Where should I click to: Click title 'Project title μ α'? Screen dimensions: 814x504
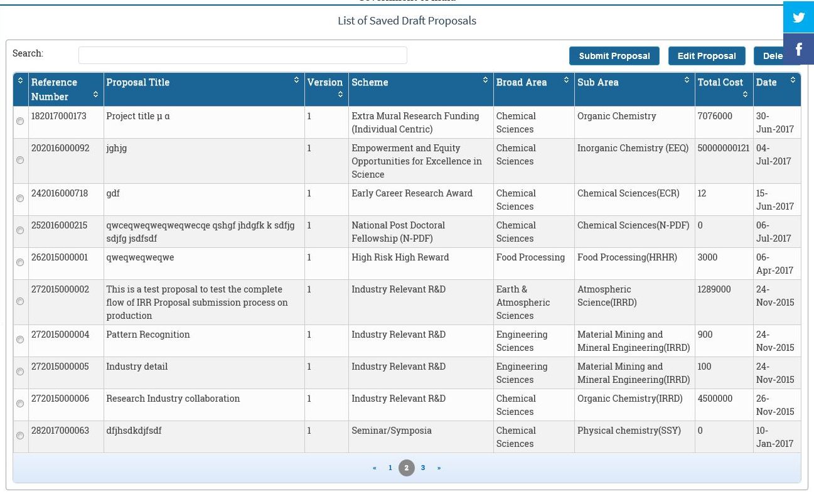138,116
